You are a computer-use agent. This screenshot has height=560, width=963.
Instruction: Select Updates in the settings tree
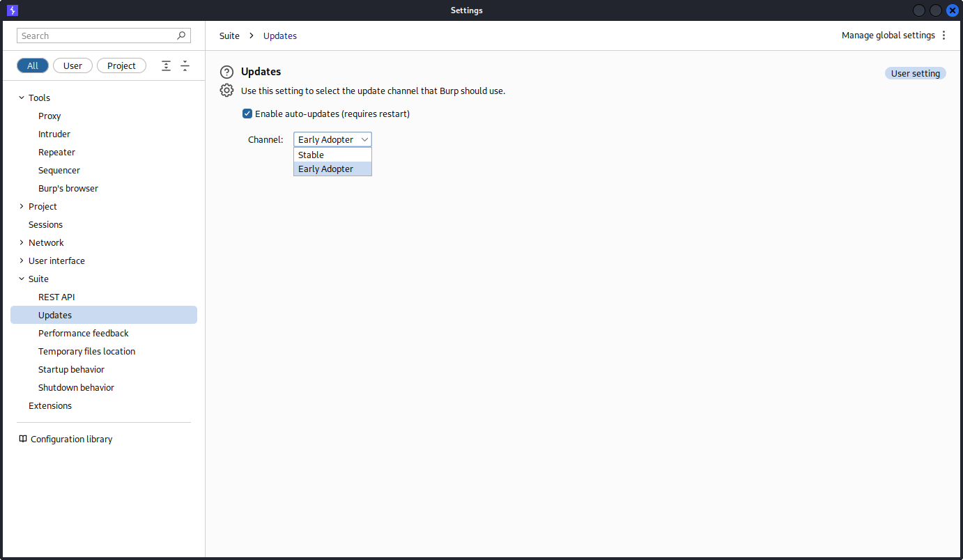(104, 315)
